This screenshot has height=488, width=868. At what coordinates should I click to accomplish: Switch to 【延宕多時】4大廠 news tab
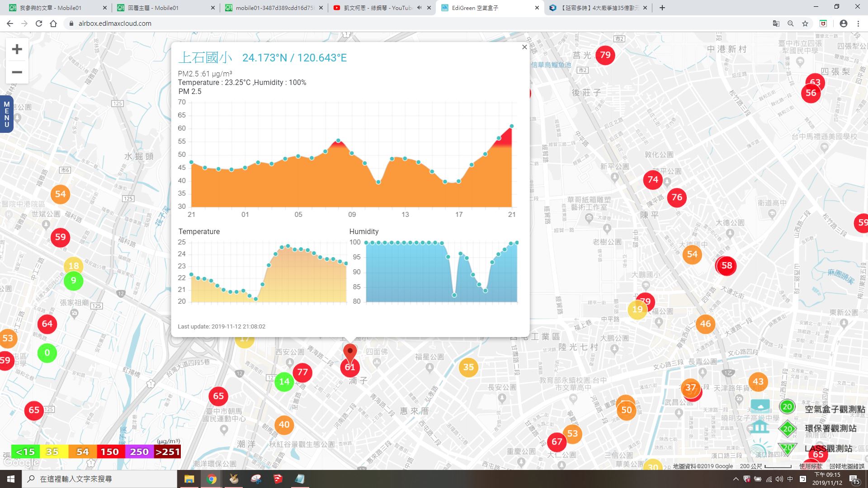click(599, 8)
